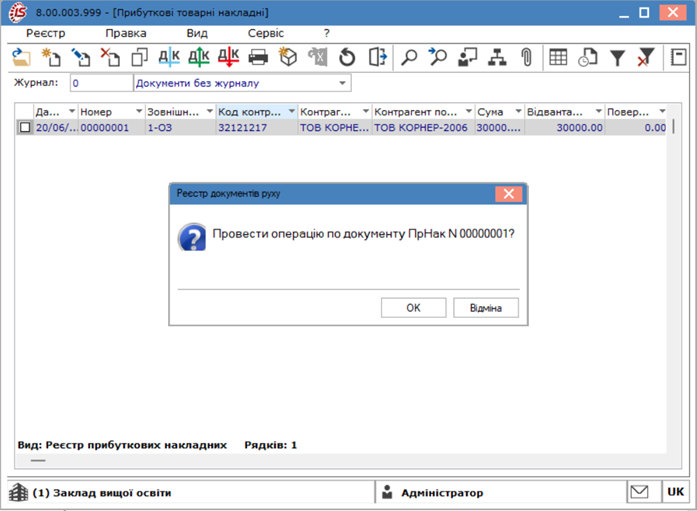Open the Номер column filter arrow

point(139,111)
